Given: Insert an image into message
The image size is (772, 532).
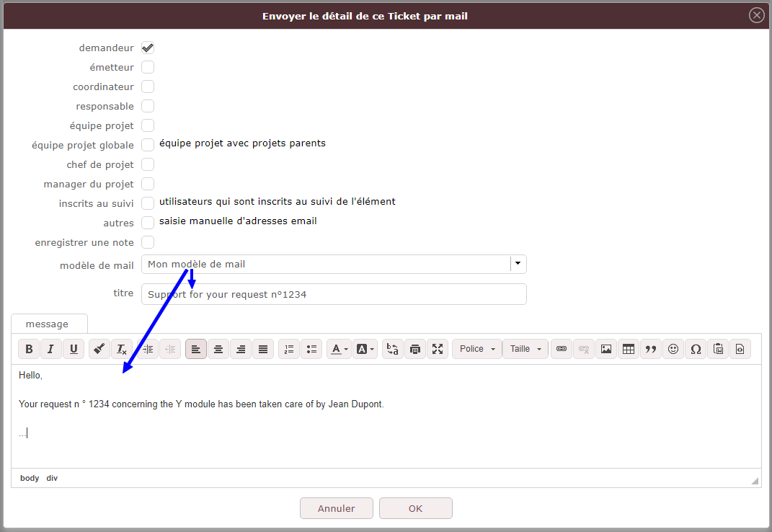Looking at the screenshot, I should click(606, 349).
